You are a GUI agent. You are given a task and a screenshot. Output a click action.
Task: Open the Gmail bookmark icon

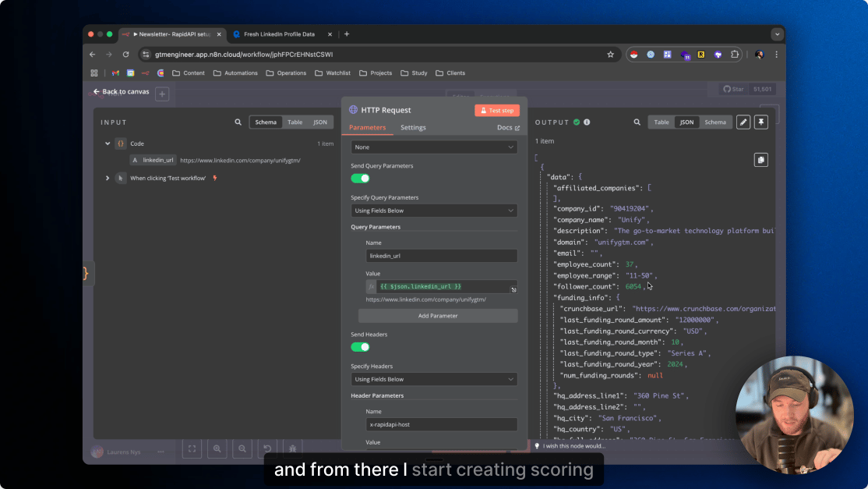tap(115, 73)
